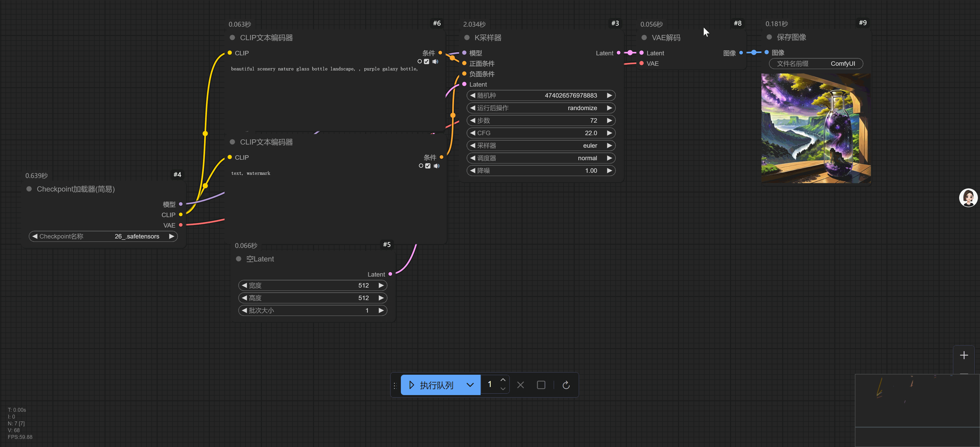The height and width of the screenshot is (447, 980).
Task: Click speaker icon in positive CLIP encoder
Action: 435,61
